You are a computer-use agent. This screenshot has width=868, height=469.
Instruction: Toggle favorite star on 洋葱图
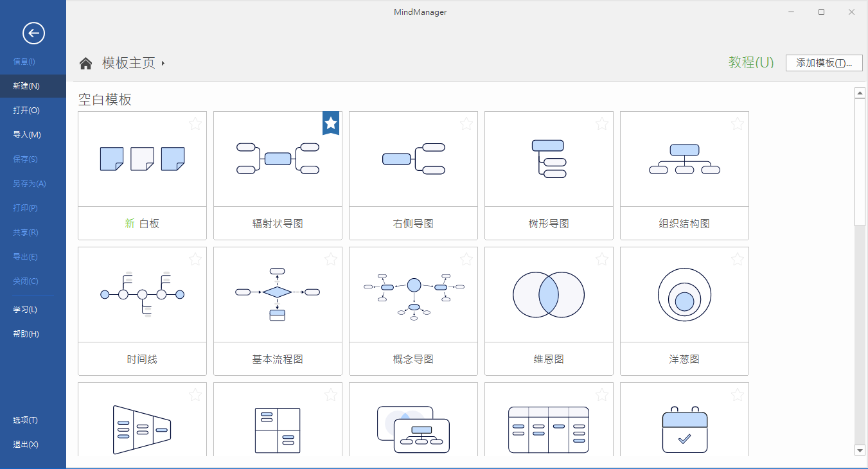[738, 259]
